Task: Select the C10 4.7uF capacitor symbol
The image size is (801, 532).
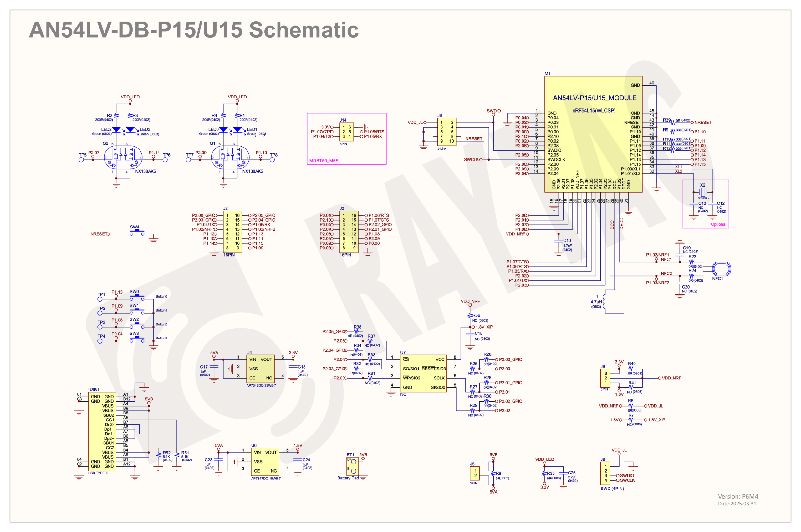Action: (x=559, y=241)
